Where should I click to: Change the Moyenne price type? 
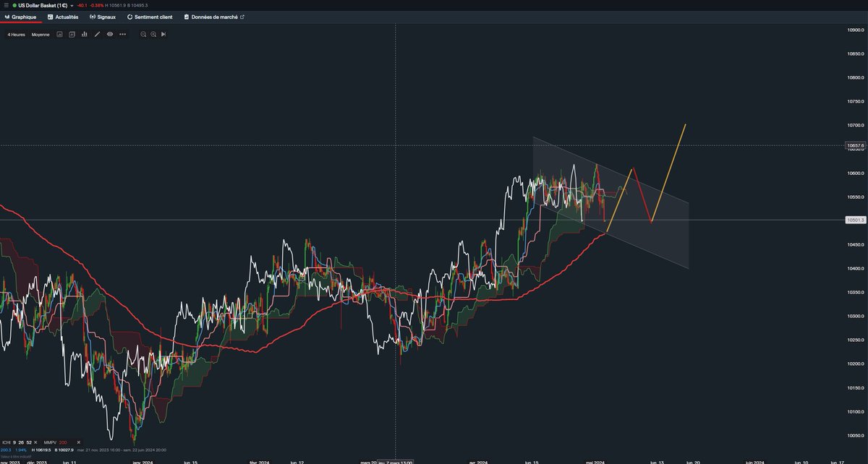coord(41,34)
